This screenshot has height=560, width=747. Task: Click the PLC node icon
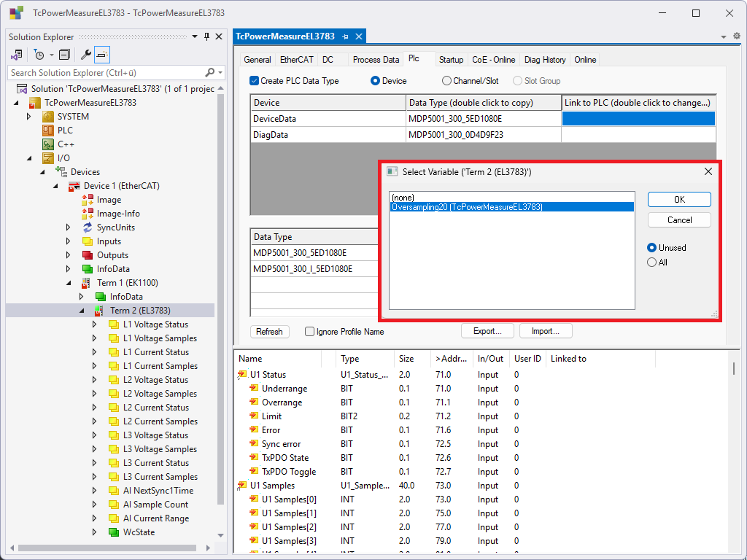[47, 131]
